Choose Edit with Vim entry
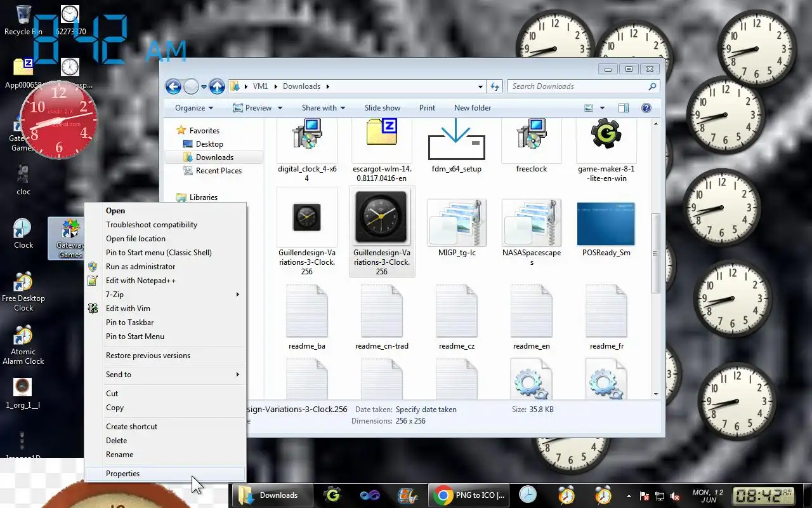The image size is (812, 508). click(x=166, y=309)
